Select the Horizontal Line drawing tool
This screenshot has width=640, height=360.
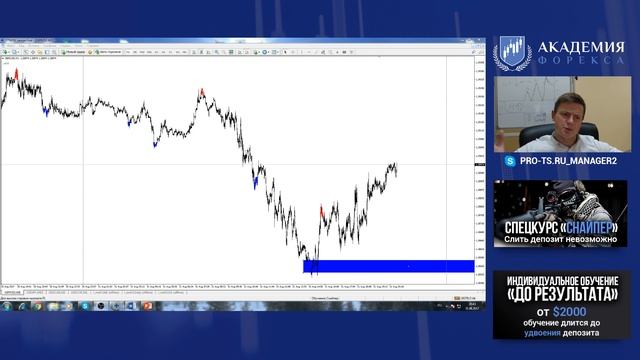click(x=309, y=52)
